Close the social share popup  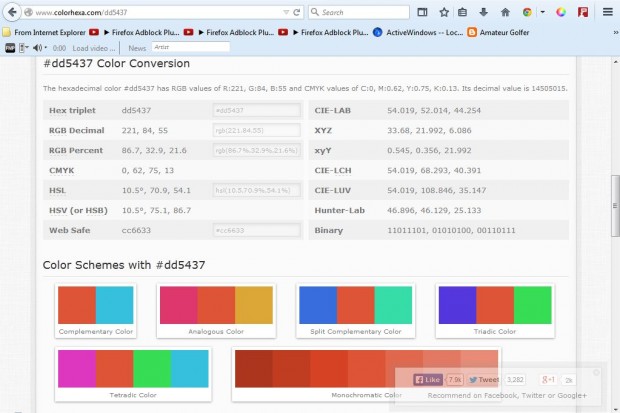(x=597, y=372)
